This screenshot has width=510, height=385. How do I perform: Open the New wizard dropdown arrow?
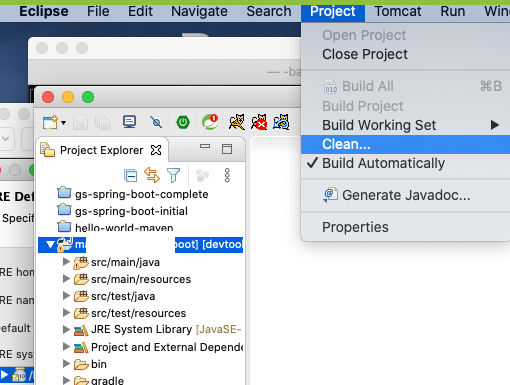point(63,123)
